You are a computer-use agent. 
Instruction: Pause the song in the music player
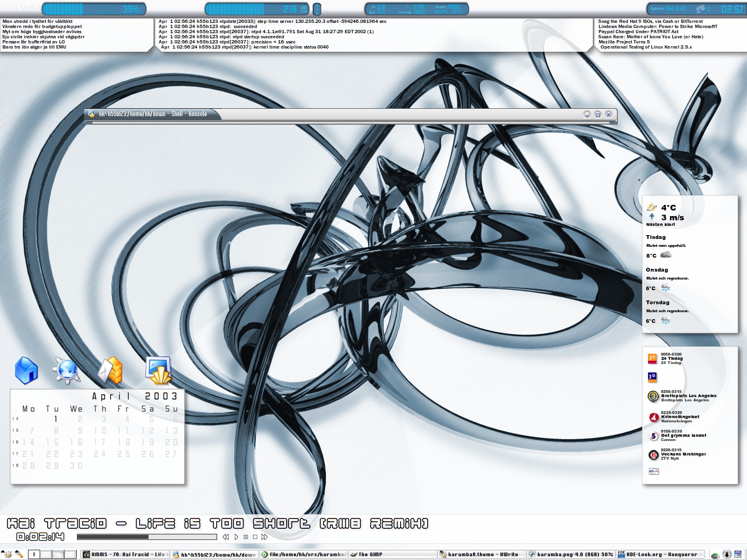[246, 537]
